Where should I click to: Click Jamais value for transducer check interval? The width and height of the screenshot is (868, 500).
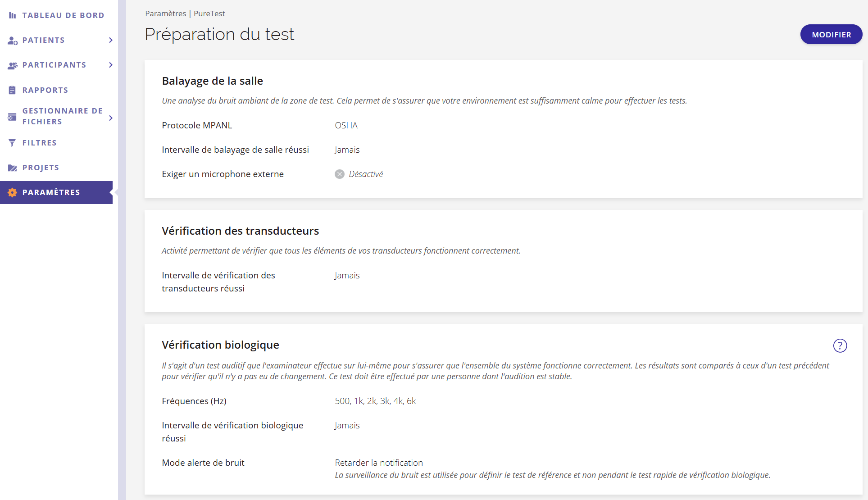tap(347, 275)
